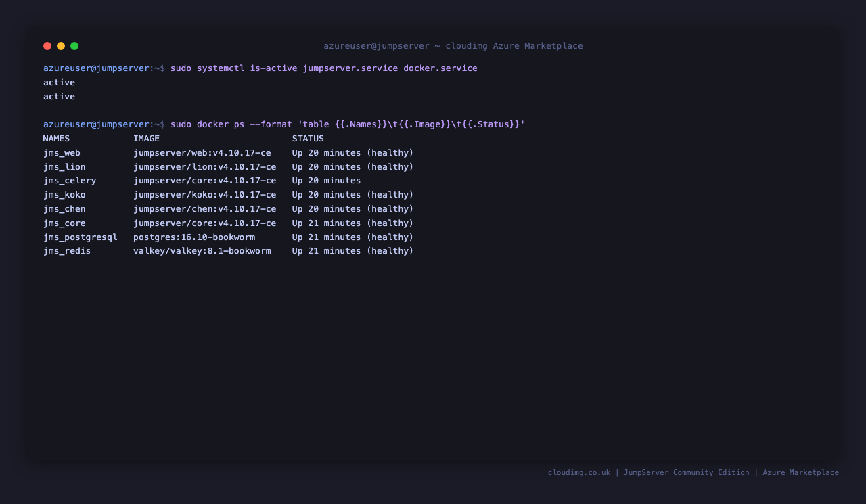Click image 'jumpserver/chen:v4.10.17-ce'
Screen dimensions: 866x504
205,209
